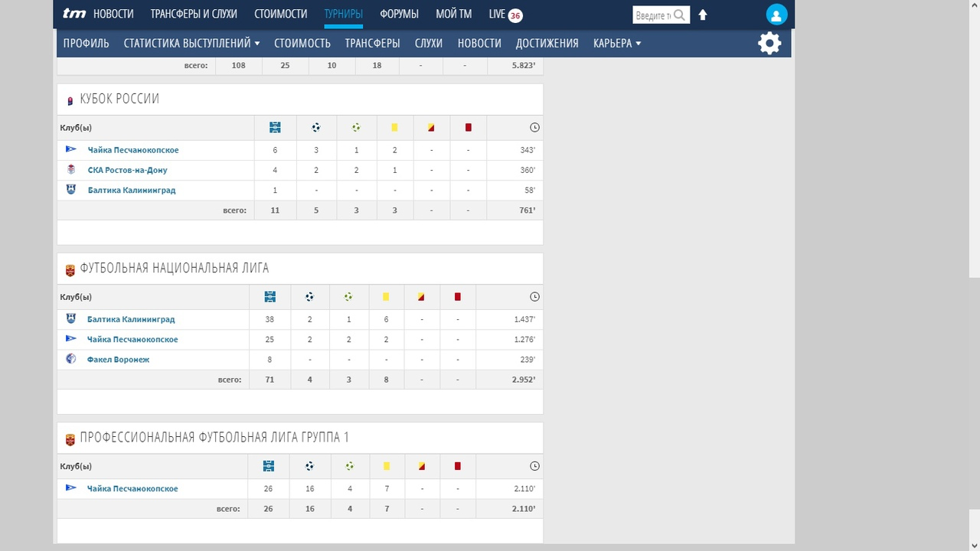Expand Статистика выступлений dropdown
This screenshot has width=980, height=551.
[x=191, y=44]
